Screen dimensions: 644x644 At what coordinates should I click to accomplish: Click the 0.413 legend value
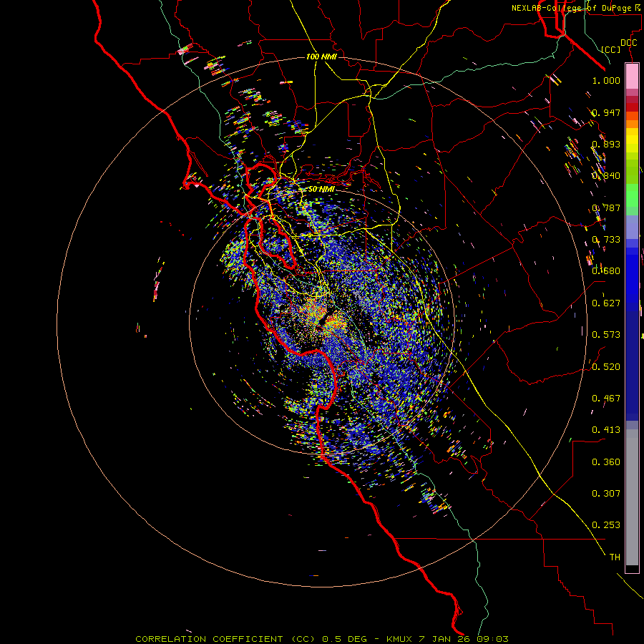tap(606, 430)
